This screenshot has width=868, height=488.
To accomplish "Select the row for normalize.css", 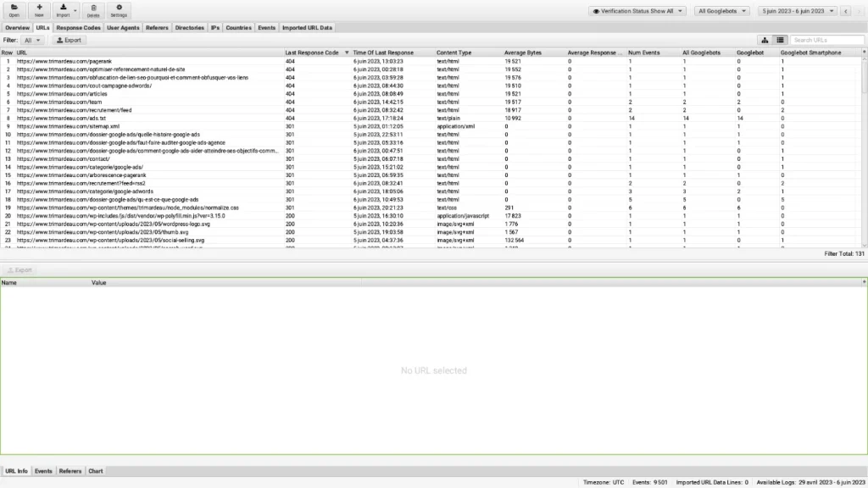I will coord(431,208).
